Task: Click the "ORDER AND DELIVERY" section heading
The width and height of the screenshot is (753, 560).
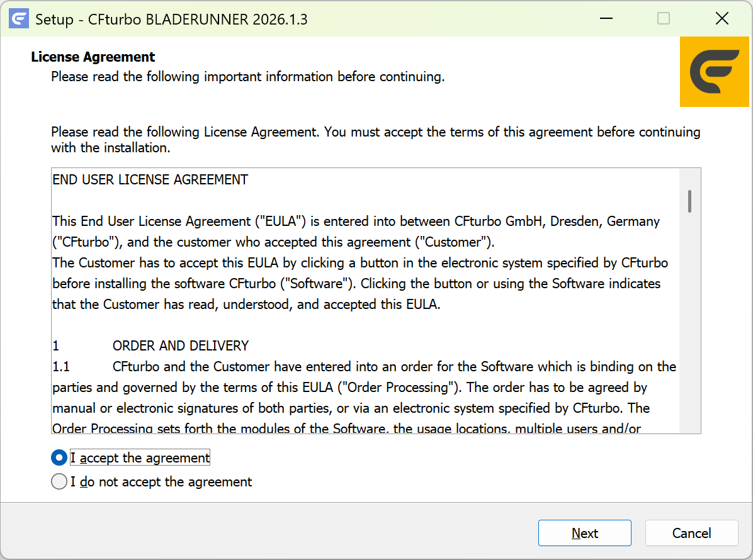Action: coord(181,345)
